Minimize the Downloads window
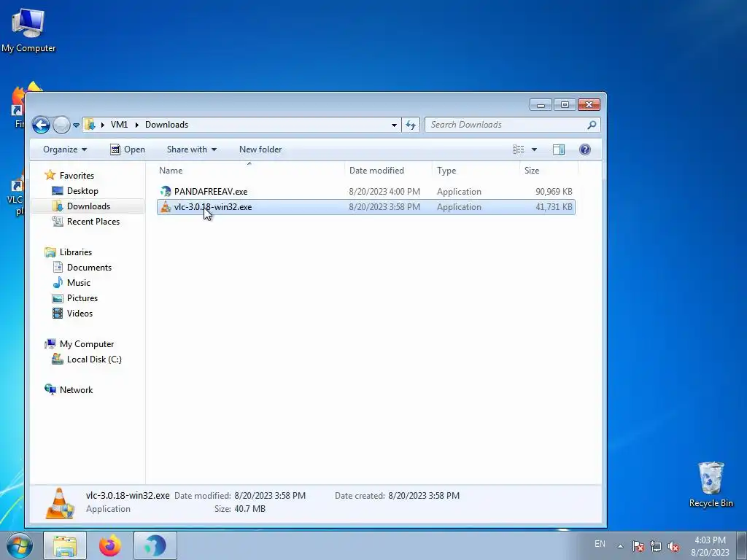Viewport: 747px width, 560px height. (541, 105)
